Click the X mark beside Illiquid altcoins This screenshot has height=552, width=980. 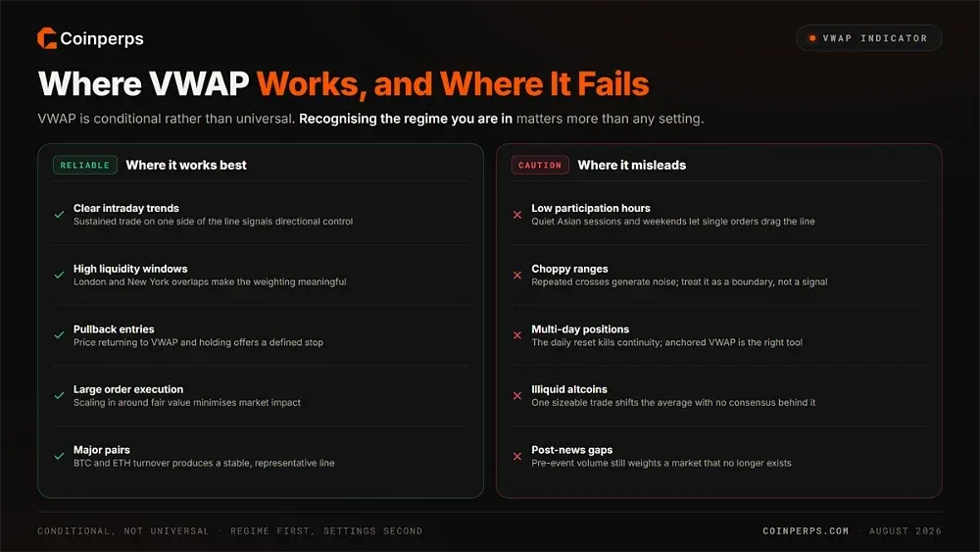[x=517, y=396]
